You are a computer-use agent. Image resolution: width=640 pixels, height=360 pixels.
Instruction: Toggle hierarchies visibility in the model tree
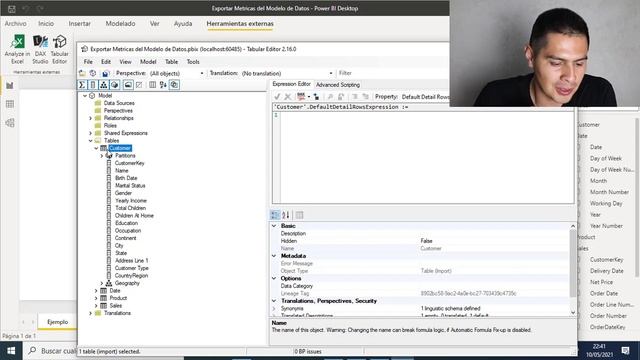(x=104, y=85)
